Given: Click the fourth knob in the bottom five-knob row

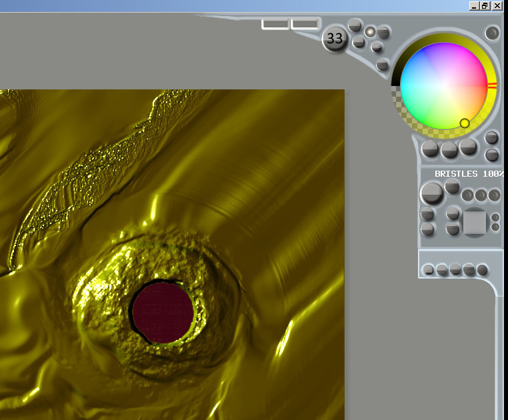Looking at the screenshot, I should pyautogui.click(x=469, y=269).
